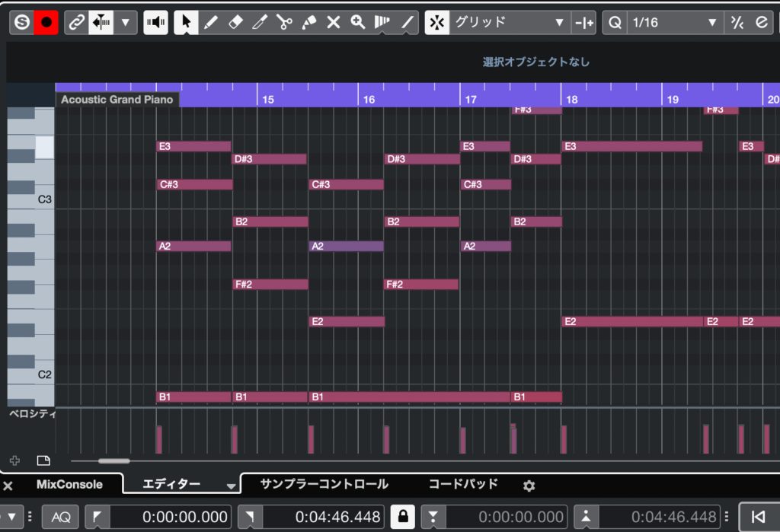780x532 pixels.
Task: Toggle Snap on/off button
Action: [x=436, y=22]
